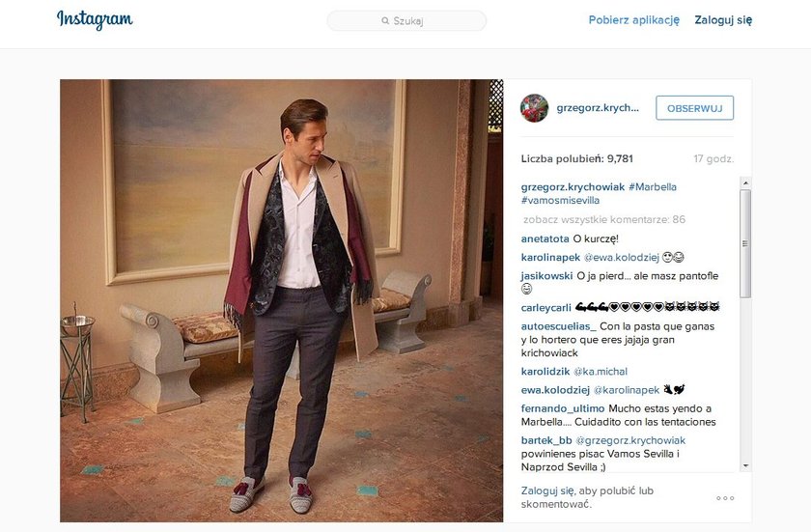Open the Pobierz aplikację link

point(633,19)
